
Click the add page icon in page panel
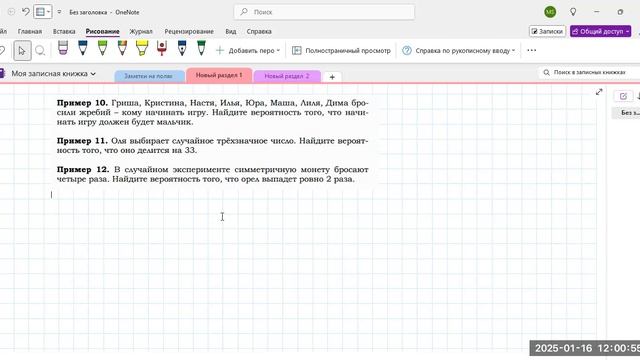point(623,96)
